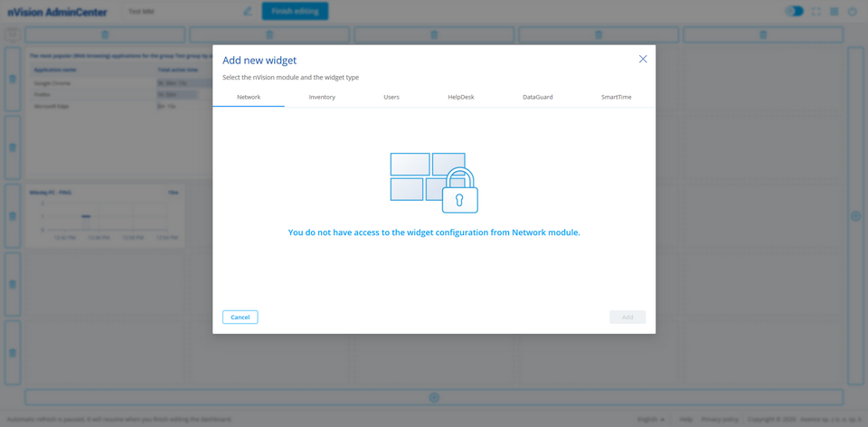This screenshot has width=868, height=427.
Task: Toggle the switch in the top-right header
Action: [794, 12]
